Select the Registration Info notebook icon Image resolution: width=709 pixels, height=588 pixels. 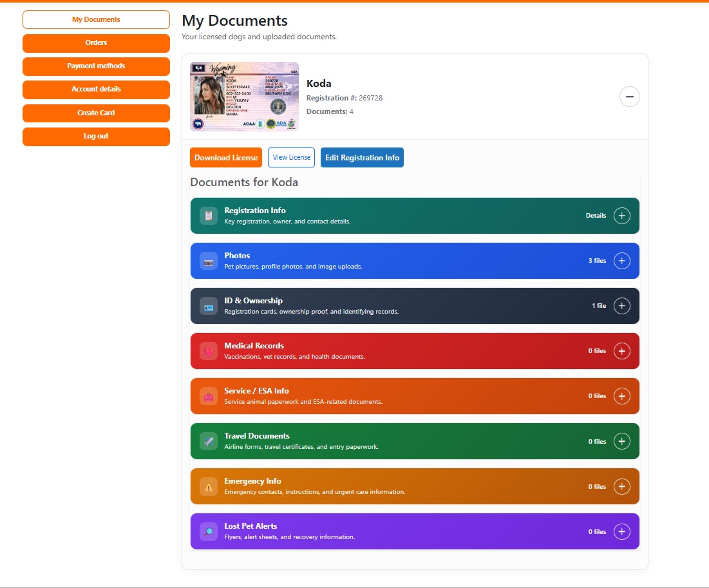pos(208,215)
